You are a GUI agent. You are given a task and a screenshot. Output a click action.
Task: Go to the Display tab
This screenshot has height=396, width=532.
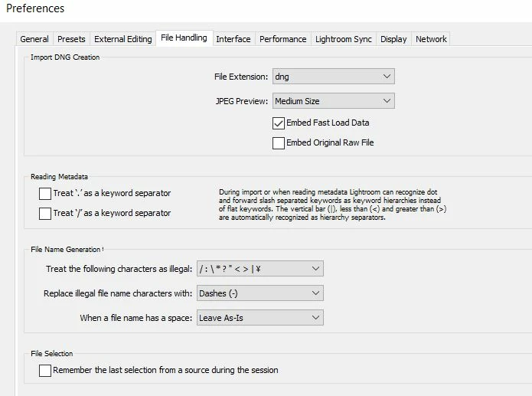[393, 39]
